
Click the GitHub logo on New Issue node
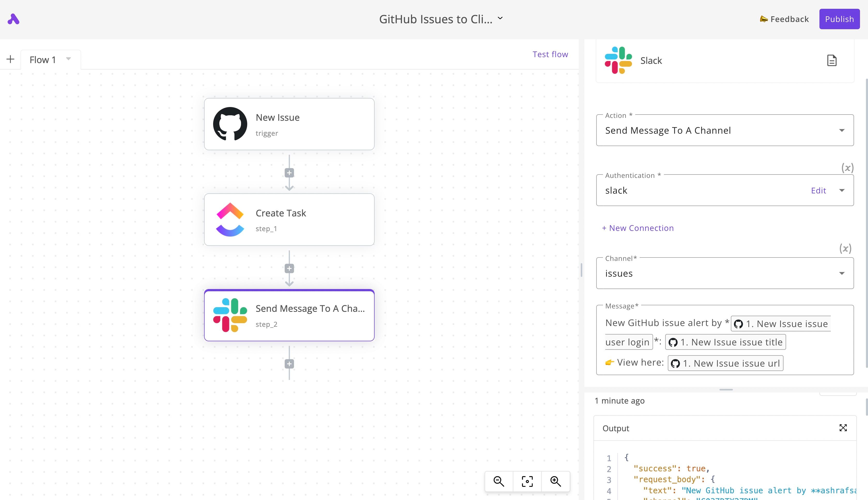[x=230, y=124]
